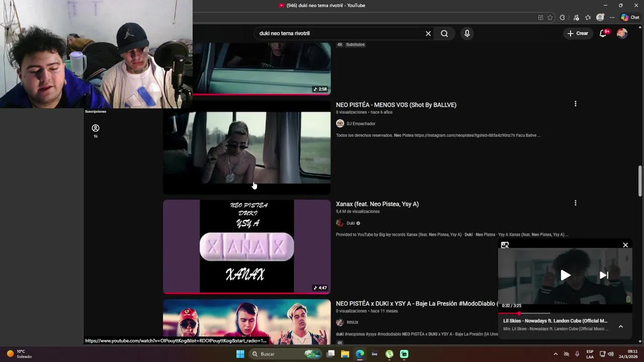Click the Subtítulos badge

click(x=355, y=44)
